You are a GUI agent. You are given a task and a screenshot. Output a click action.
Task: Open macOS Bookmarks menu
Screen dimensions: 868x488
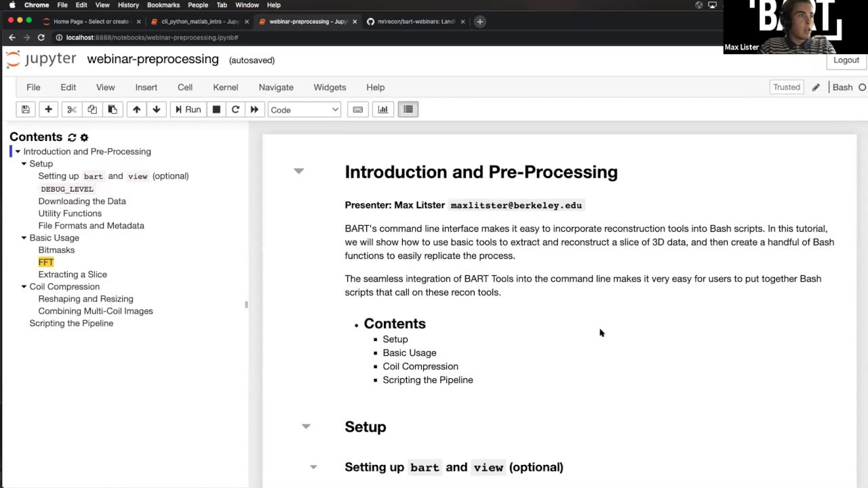(163, 5)
